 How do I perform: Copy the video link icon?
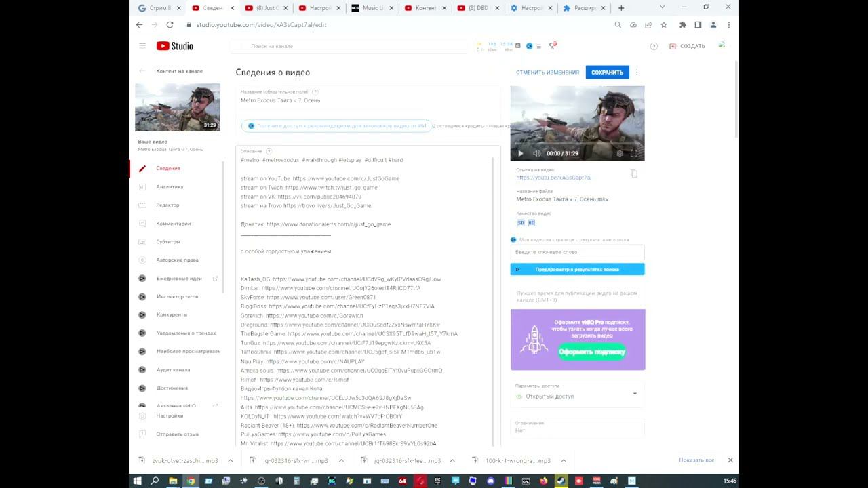(634, 174)
